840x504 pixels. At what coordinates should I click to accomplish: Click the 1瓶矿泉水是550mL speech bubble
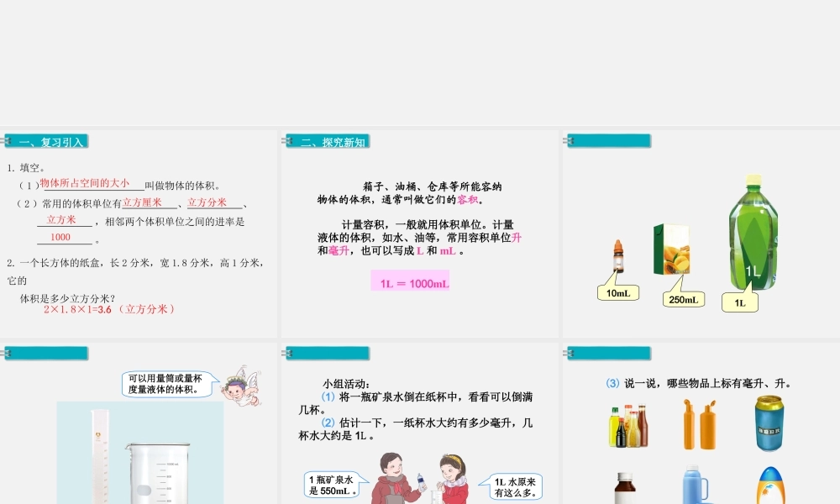coord(333,486)
